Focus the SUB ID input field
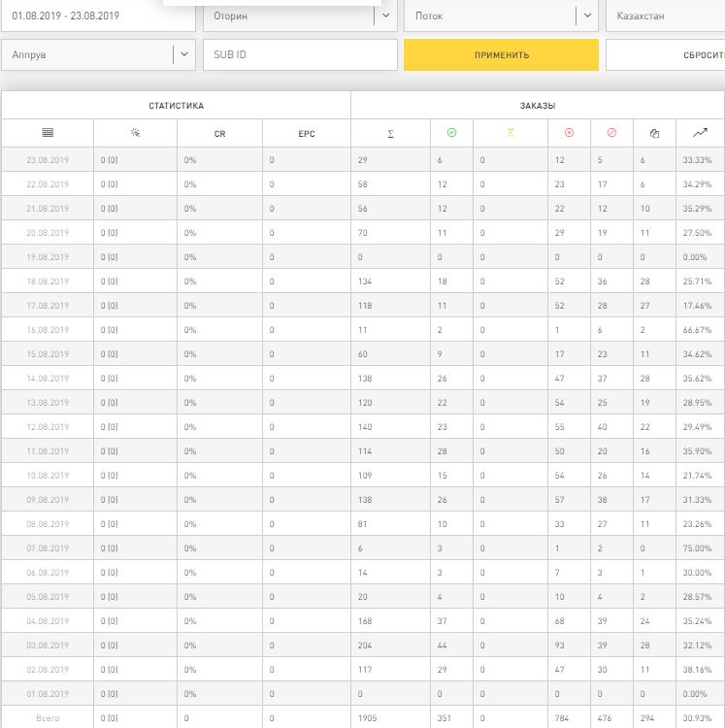The height and width of the screenshot is (728, 725). [300, 54]
